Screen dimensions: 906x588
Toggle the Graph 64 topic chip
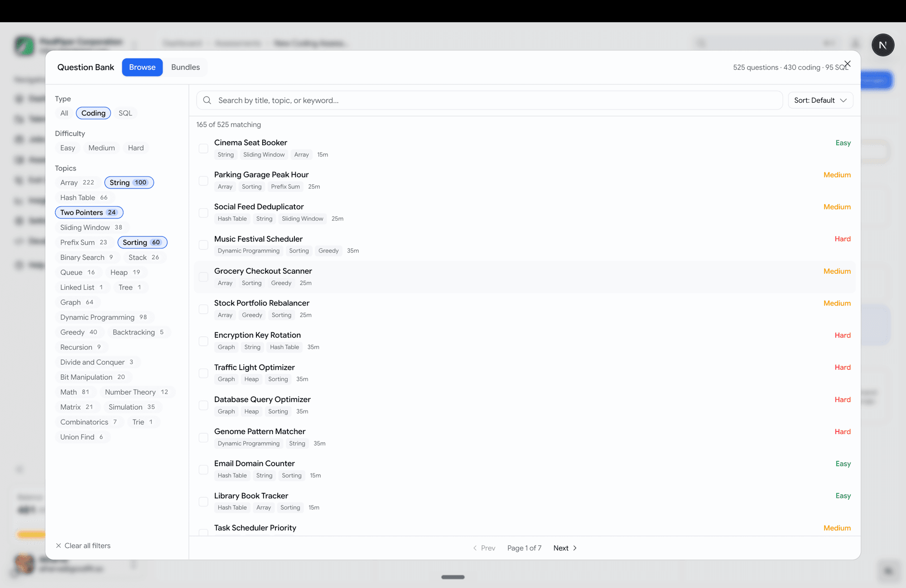(x=77, y=302)
